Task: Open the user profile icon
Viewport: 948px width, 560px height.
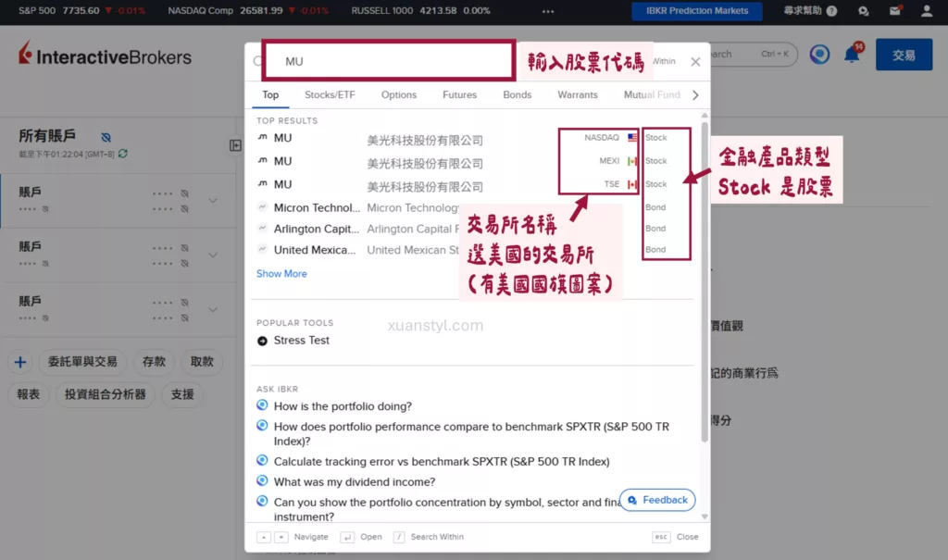Action: 926,11
